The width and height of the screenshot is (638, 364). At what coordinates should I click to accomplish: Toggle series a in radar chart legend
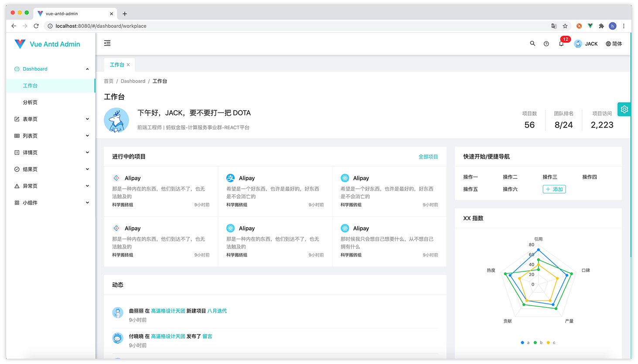(525, 343)
